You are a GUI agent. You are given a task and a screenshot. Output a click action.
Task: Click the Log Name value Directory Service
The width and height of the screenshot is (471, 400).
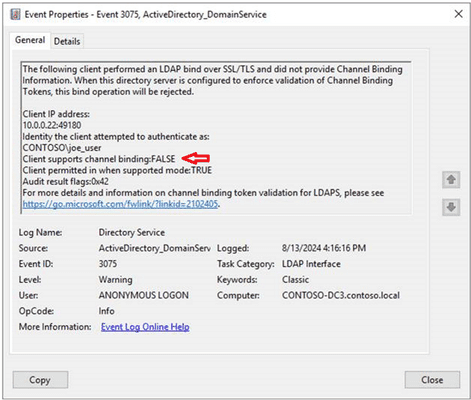(x=132, y=232)
